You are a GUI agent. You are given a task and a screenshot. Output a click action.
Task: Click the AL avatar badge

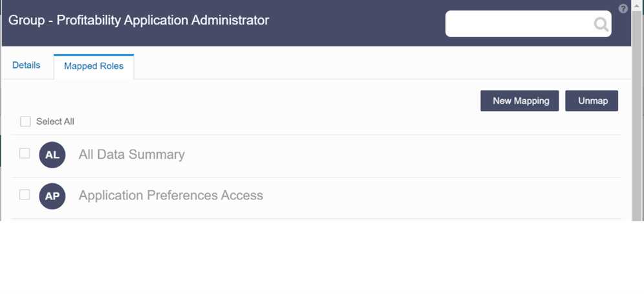(52, 155)
